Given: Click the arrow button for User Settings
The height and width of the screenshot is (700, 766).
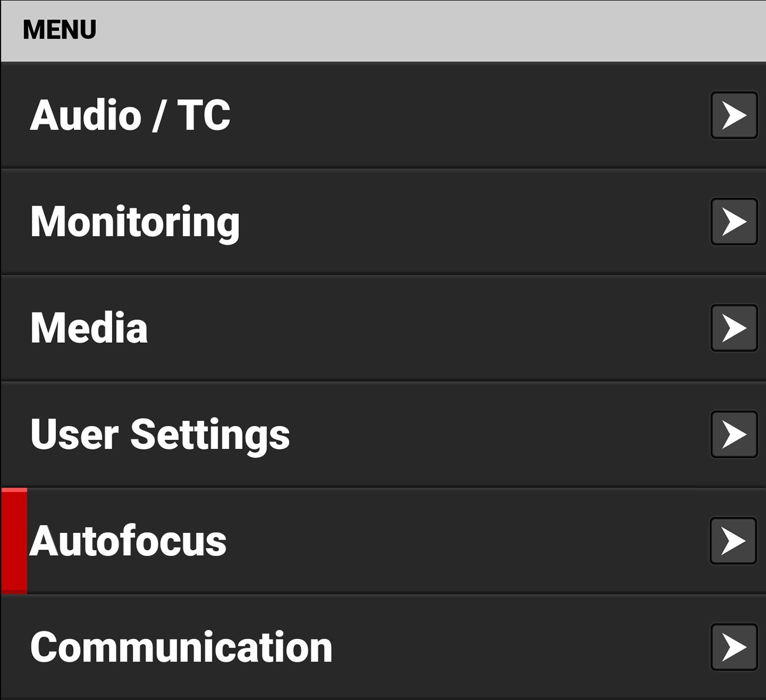Looking at the screenshot, I should click(734, 434).
